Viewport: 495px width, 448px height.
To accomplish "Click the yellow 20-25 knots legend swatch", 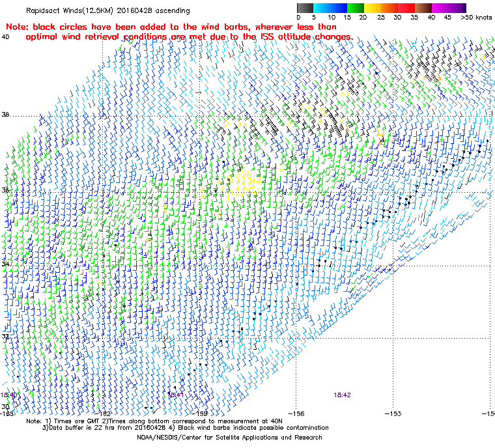I will click(x=373, y=8).
